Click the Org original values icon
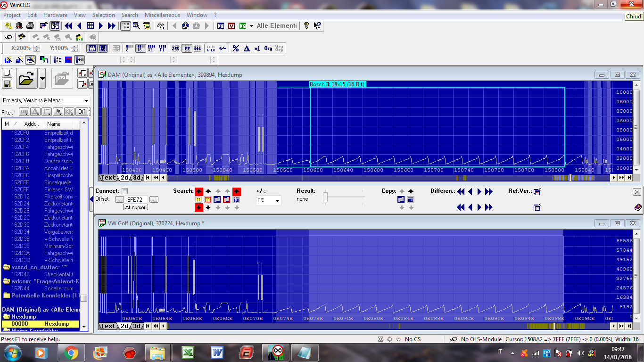The width and height of the screenshot is (644, 362). pos(268,48)
